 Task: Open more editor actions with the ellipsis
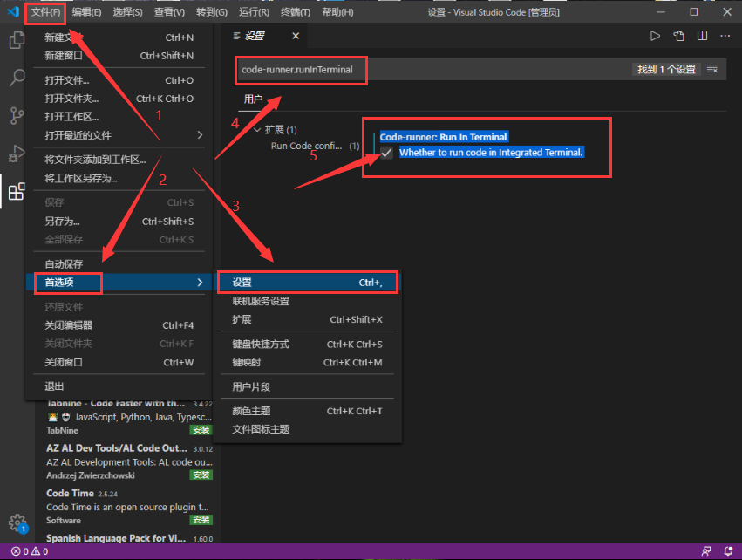click(x=726, y=35)
